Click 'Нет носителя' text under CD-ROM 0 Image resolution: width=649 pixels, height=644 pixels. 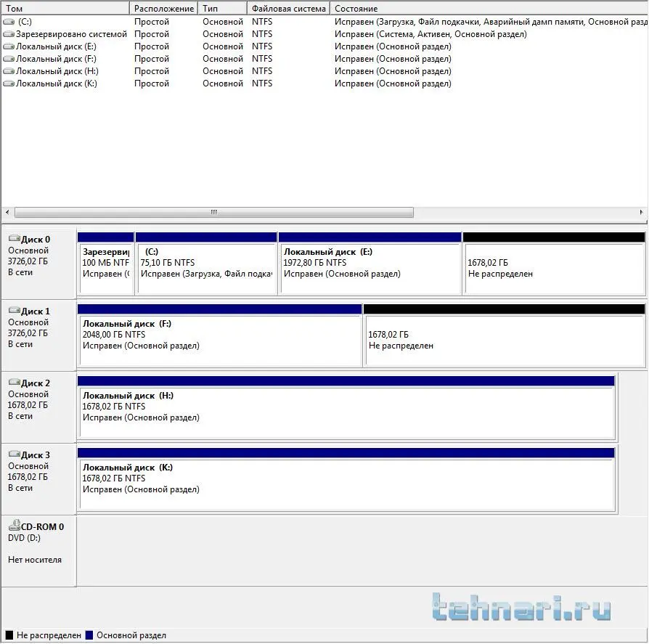[35, 560]
